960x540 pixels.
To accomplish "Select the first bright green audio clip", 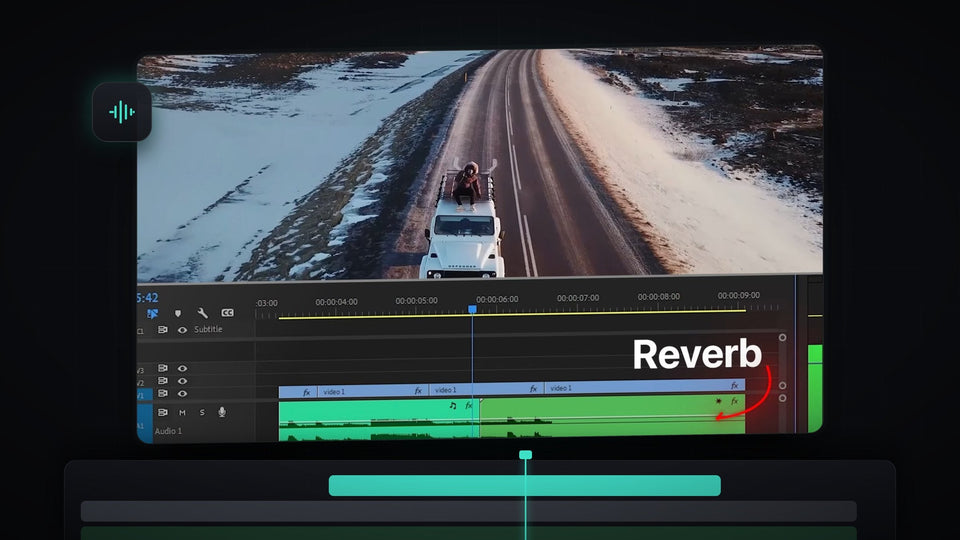I will 378,421.
